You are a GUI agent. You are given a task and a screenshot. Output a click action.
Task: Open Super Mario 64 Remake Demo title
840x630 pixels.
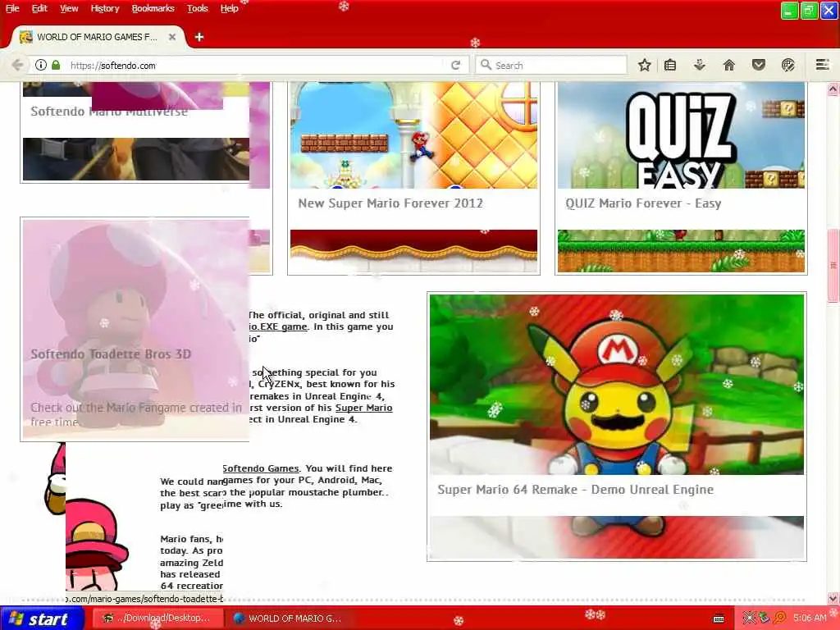point(575,490)
